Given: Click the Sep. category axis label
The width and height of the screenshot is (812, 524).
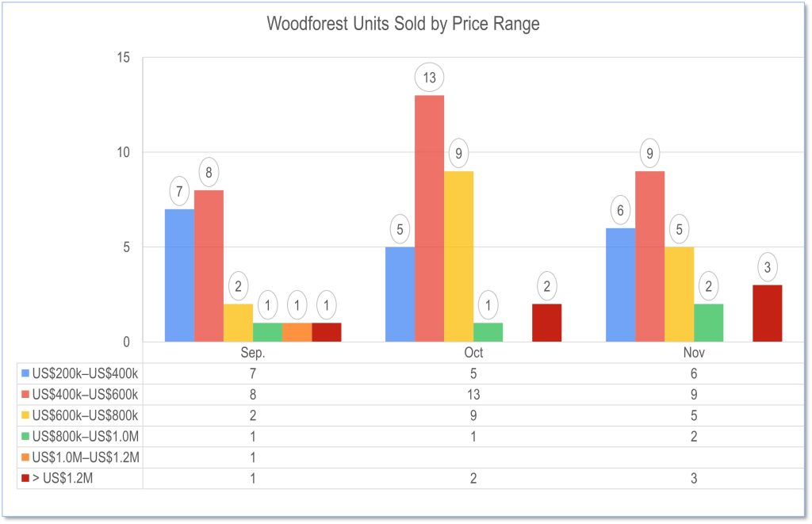Looking at the screenshot, I should [x=252, y=353].
